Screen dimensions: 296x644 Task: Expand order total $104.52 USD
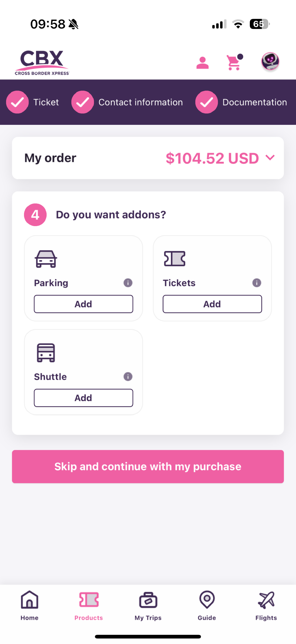tap(212, 158)
